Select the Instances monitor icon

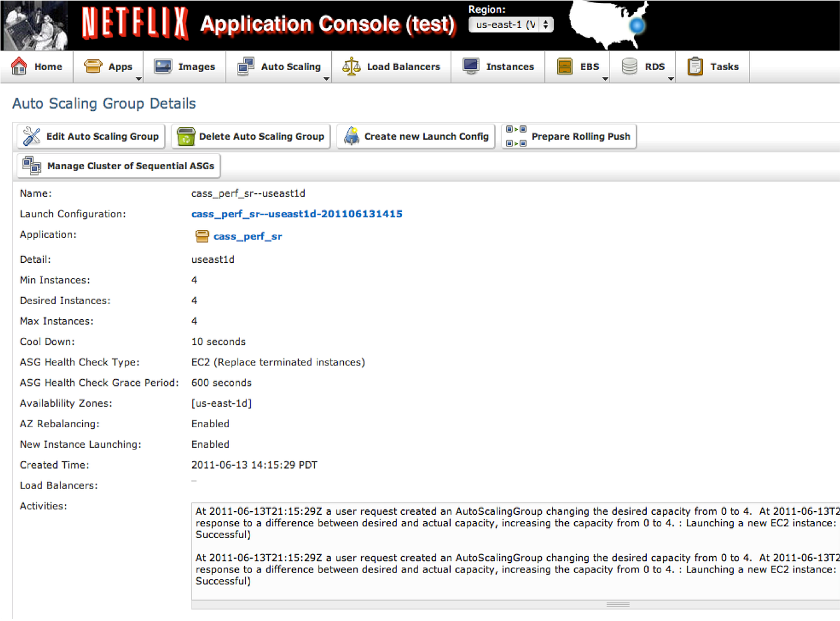pos(470,65)
